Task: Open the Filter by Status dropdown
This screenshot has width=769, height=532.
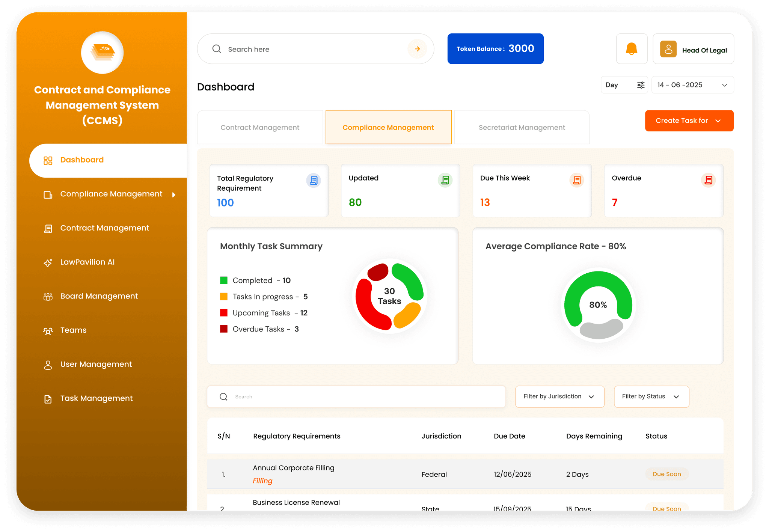Action: point(651,396)
